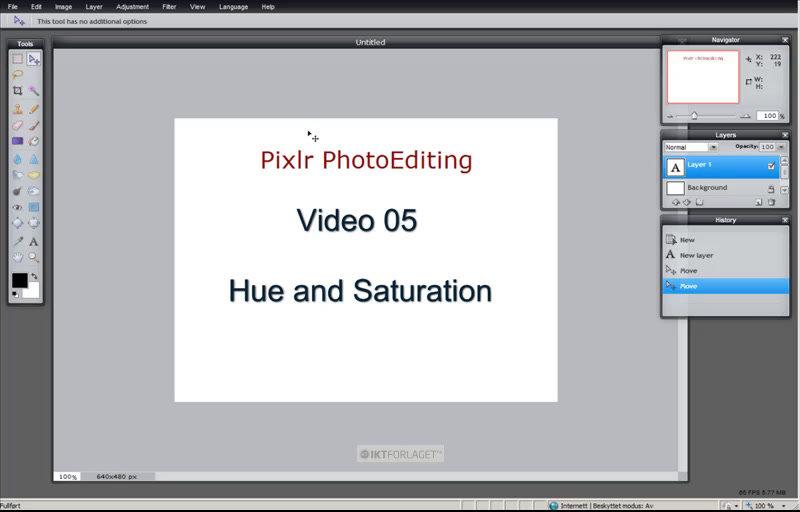Viewport: 800px width, 512px height.
Task: Open the Layer menu
Action: coord(94,7)
